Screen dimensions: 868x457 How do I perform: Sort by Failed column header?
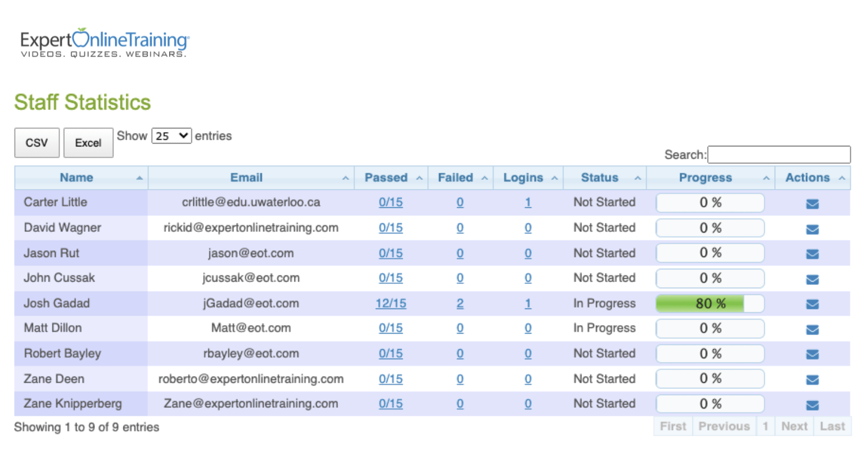460,178
